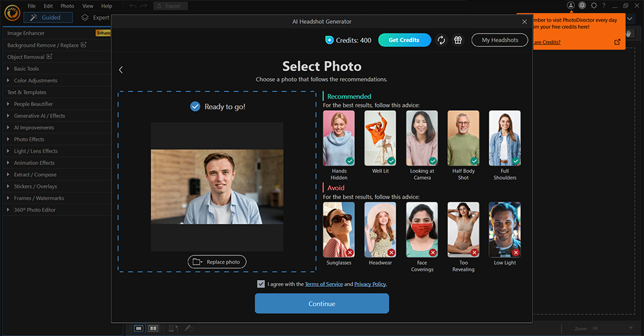Expand Generative AI / Effects section
The width and height of the screenshot is (644, 336).
[57, 115]
